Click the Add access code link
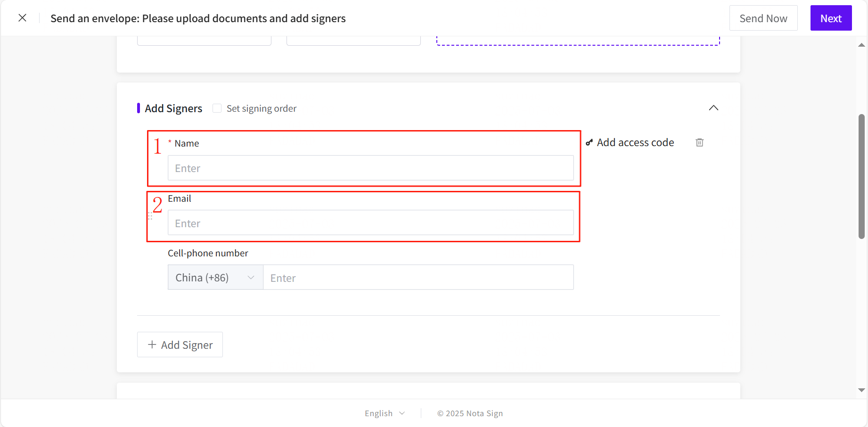Viewport: 868px width, 427px height. pyautogui.click(x=635, y=142)
